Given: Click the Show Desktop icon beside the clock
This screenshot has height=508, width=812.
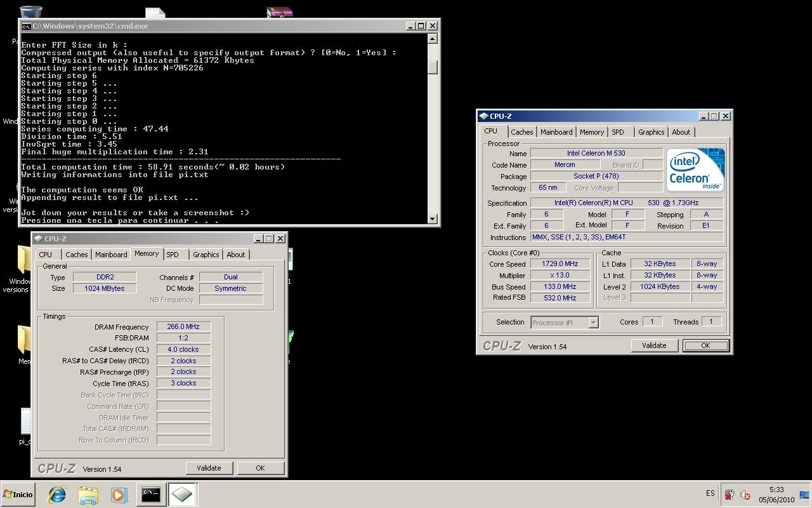Looking at the screenshot, I should click(804, 495).
